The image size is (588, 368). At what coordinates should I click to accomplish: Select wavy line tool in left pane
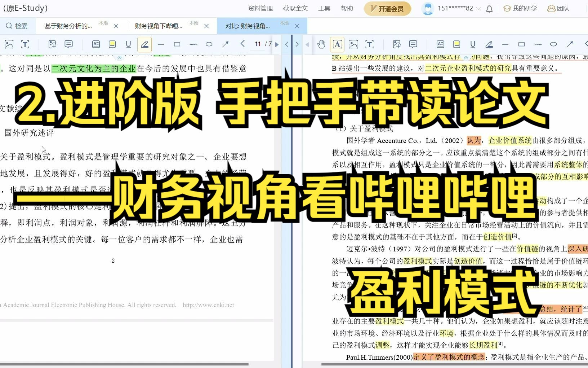[193, 44]
